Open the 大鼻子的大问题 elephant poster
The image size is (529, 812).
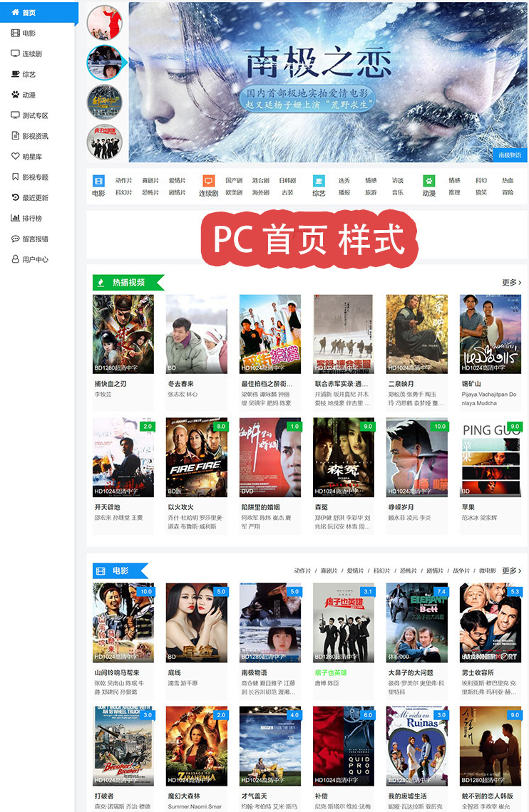click(x=417, y=623)
